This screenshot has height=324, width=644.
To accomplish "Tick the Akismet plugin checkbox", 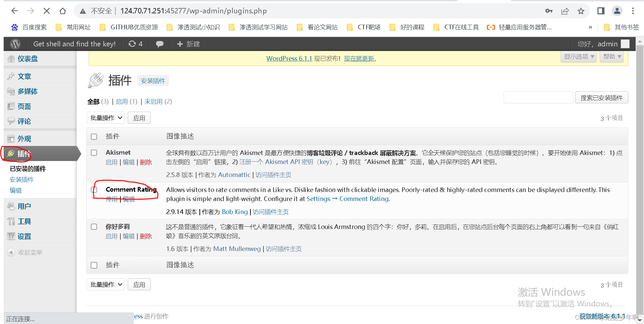I will 94,153.
